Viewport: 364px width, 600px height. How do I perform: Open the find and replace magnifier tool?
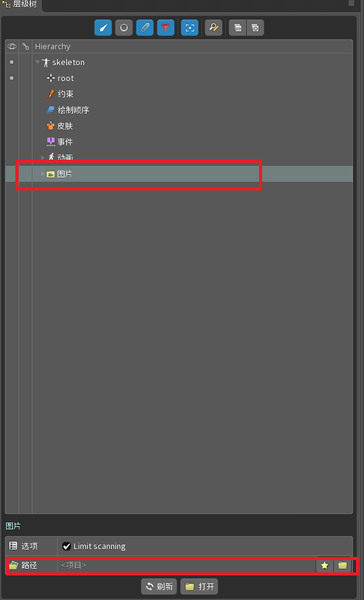click(214, 28)
